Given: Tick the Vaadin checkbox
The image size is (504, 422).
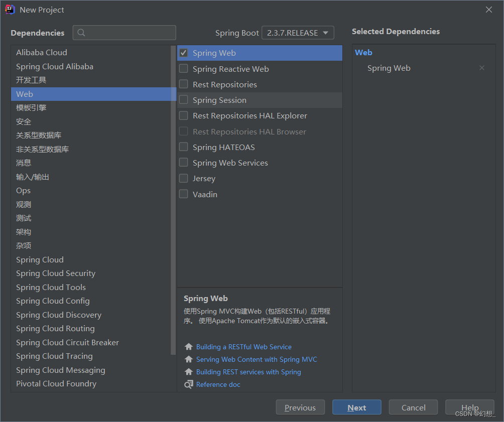Looking at the screenshot, I should tap(184, 194).
